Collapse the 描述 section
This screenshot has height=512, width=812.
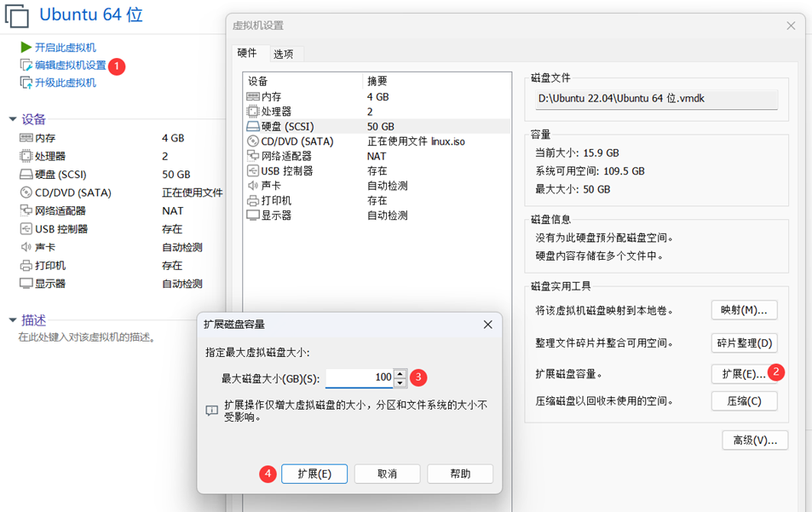[x=13, y=320]
